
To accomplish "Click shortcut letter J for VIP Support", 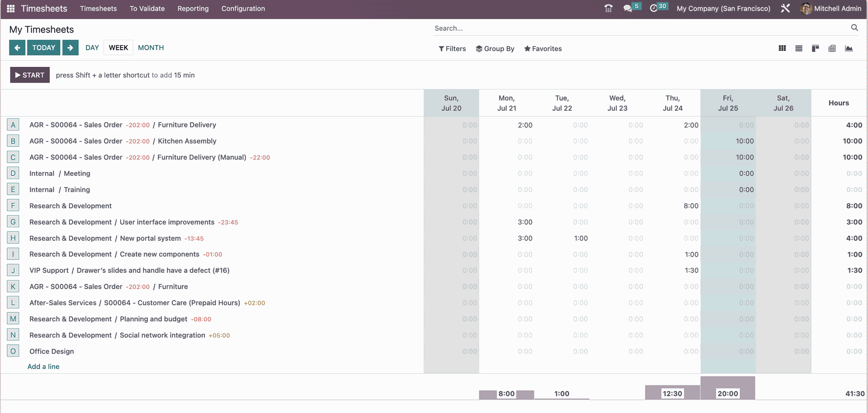I will [x=13, y=270].
